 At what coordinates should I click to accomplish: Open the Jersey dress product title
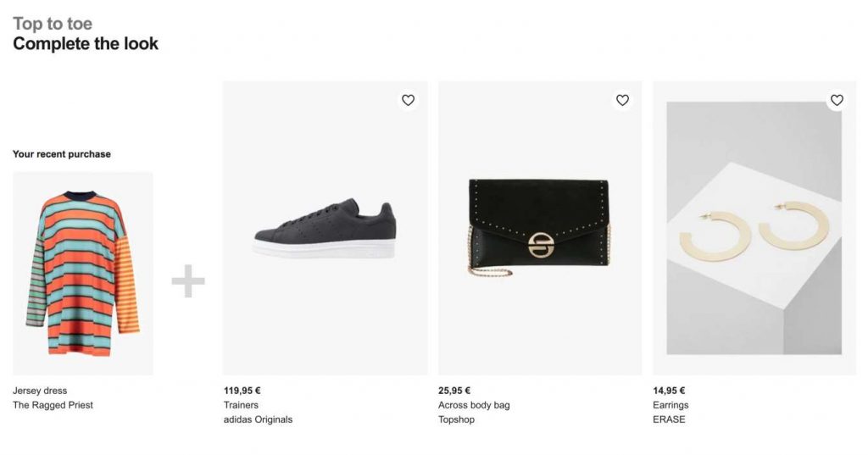click(40, 391)
